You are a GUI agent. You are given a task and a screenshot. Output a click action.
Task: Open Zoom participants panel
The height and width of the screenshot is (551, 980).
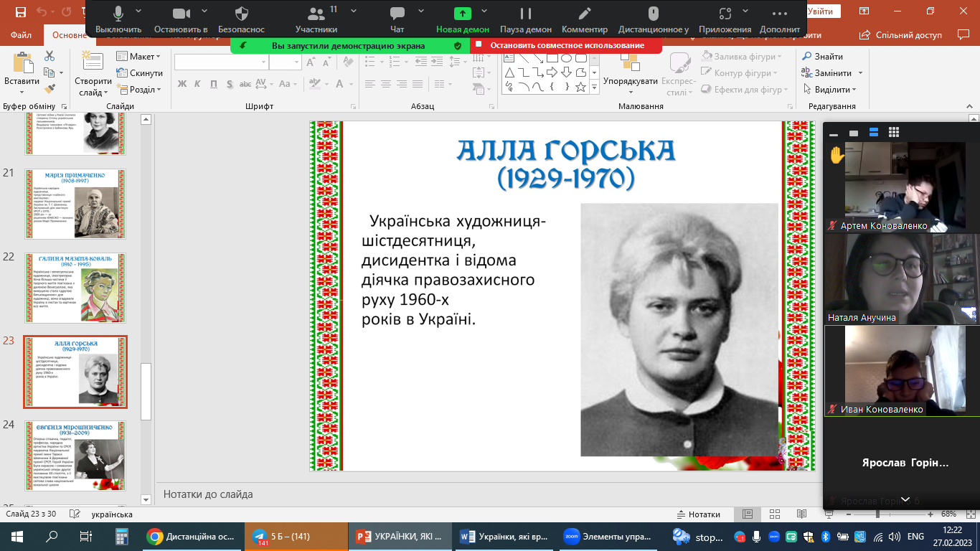(x=316, y=14)
